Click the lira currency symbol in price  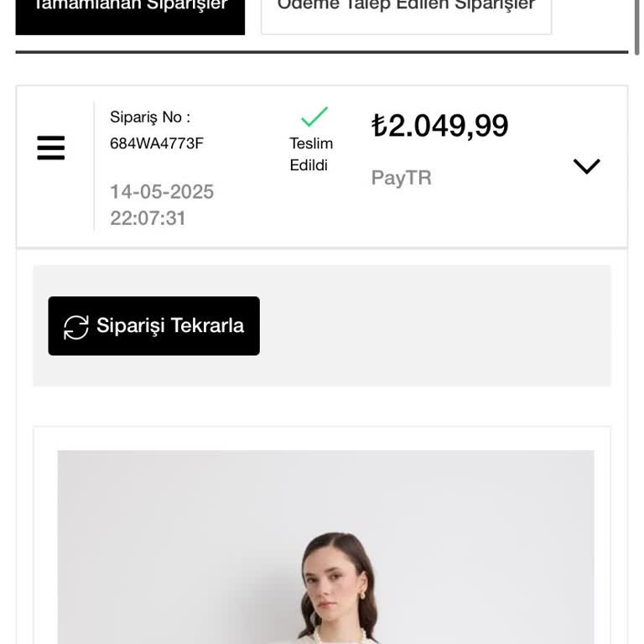point(379,126)
